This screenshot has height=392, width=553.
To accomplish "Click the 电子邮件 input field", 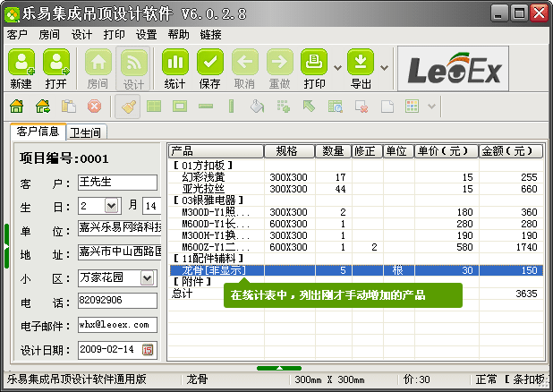I will 116,325.
